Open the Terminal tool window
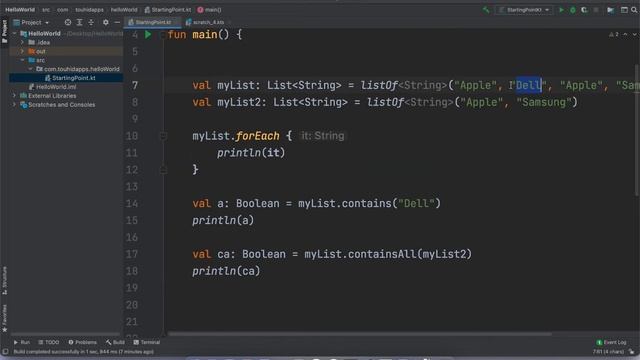 coord(147,342)
